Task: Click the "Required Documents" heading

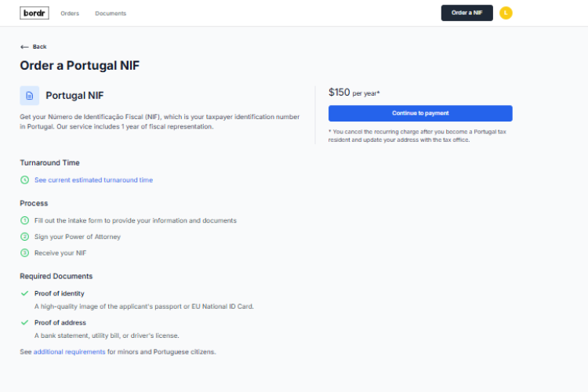Action: (56, 276)
